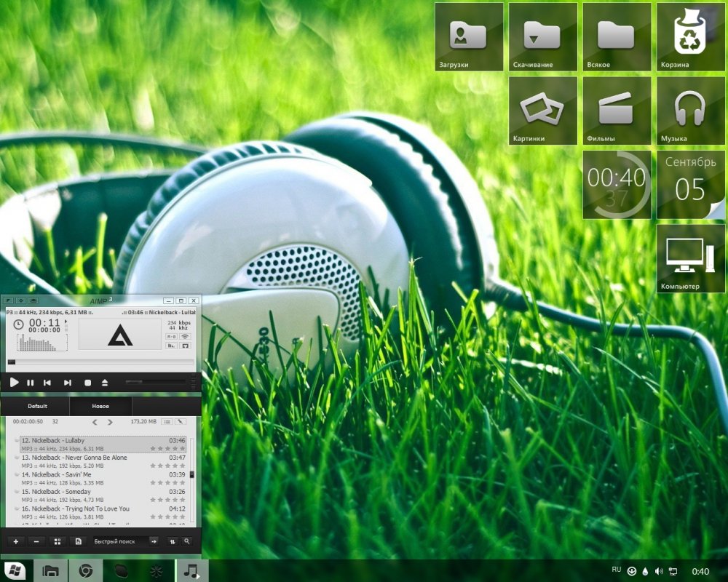728x582 pixels.
Task: Click the queue marker left of Someday
Action: point(17,492)
